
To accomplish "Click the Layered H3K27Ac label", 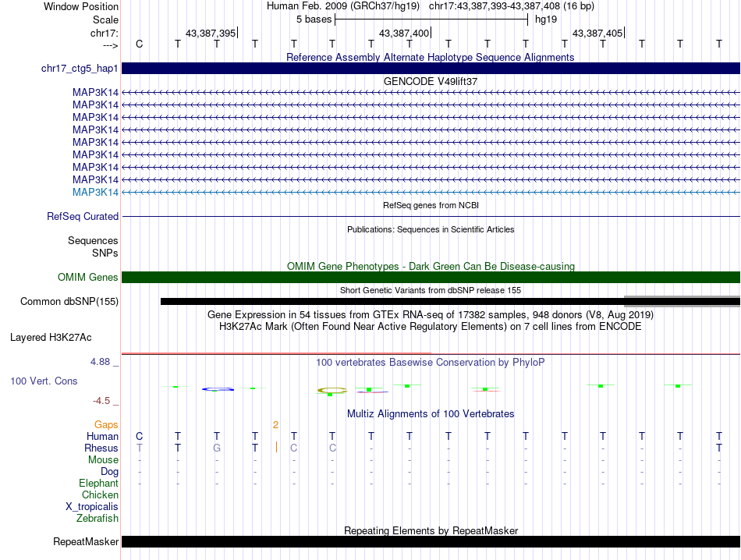I will (x=51, y=338).
